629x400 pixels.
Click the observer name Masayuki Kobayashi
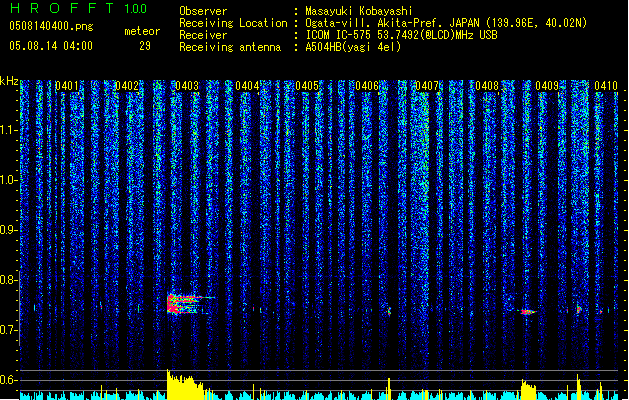(359, 11)
